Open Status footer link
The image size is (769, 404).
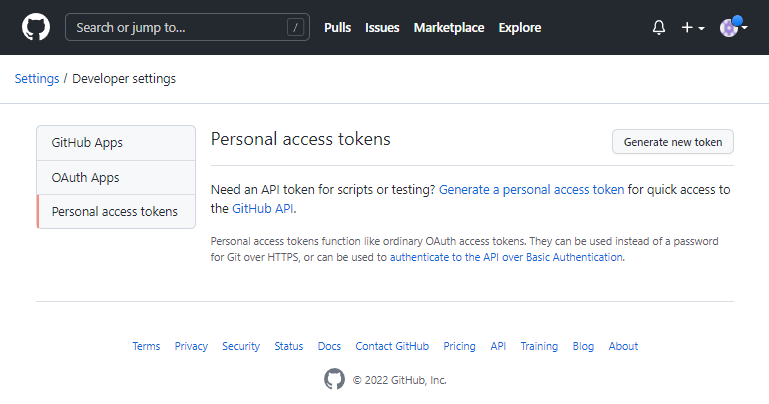click(289, 346)
